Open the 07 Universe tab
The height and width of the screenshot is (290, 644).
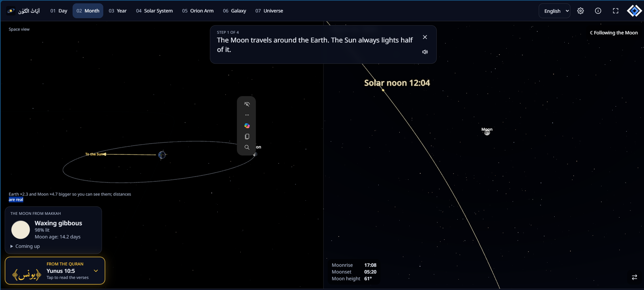point(269,11)
